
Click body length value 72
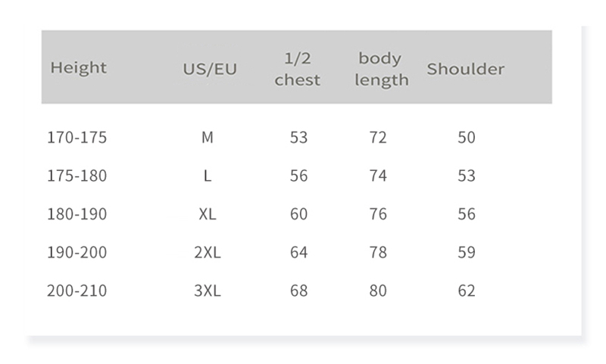[378, 138]
